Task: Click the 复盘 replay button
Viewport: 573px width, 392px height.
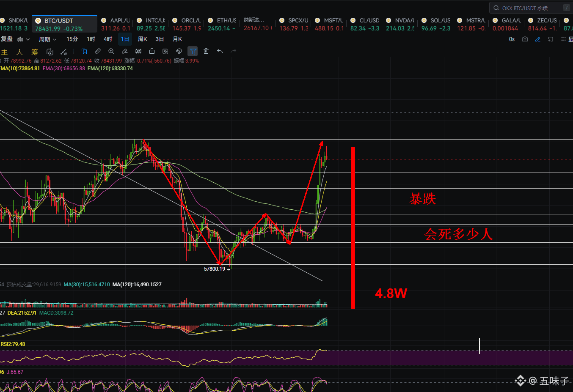Action: pyautogui.click(x=6, y=39)
